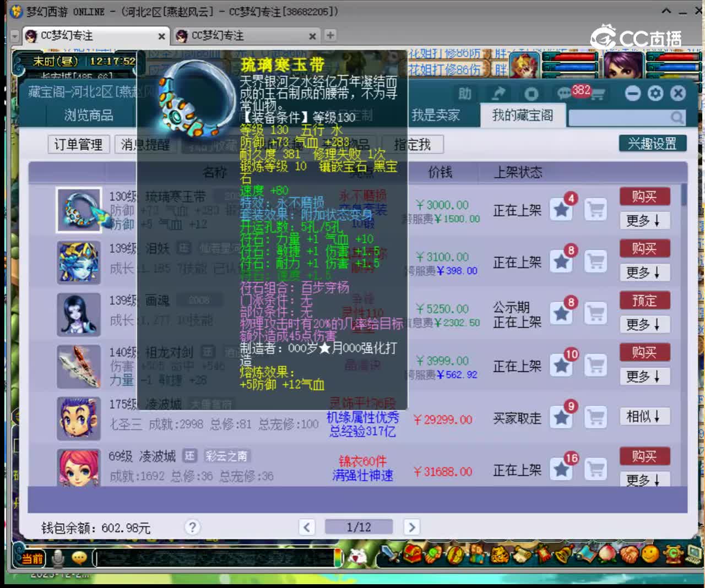The height and width of the screenshot is (588, 705).
Task: Open 消息提醒 notifications
Action: 145,144
